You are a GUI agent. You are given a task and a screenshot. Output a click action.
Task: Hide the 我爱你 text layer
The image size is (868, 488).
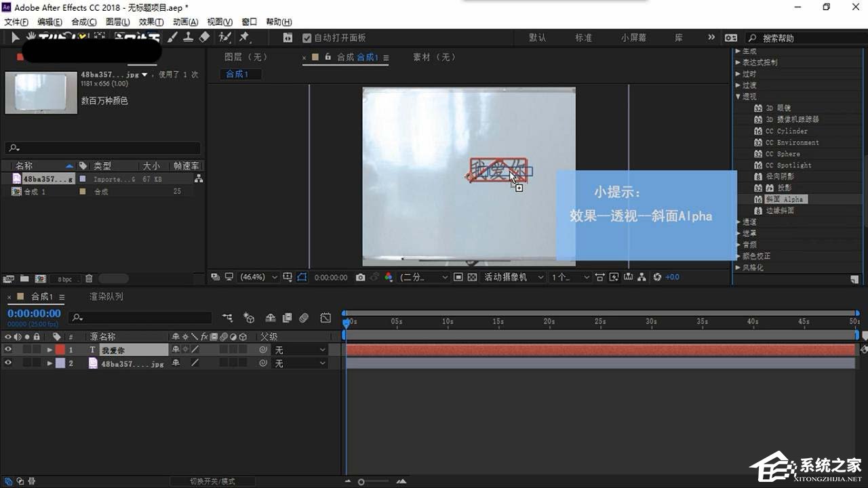(9, 349)
